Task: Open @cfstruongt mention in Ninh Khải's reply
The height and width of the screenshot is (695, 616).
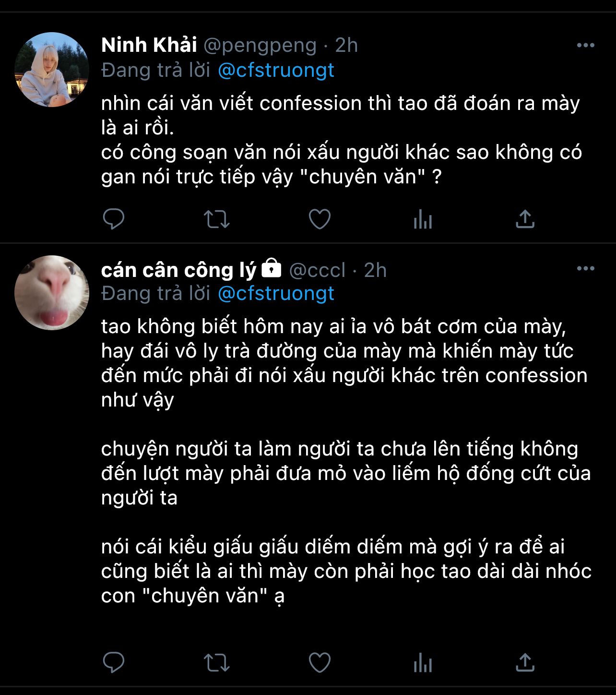Action: [x=276, y=71]
